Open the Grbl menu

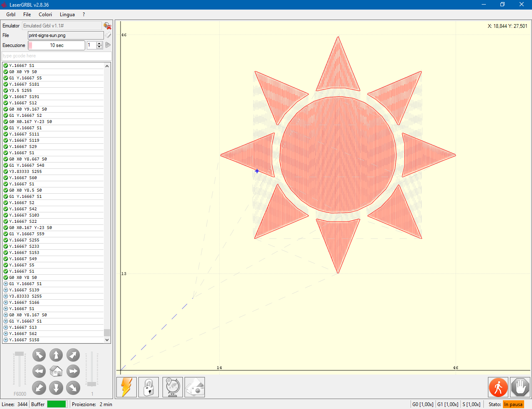tap(11, 15)
